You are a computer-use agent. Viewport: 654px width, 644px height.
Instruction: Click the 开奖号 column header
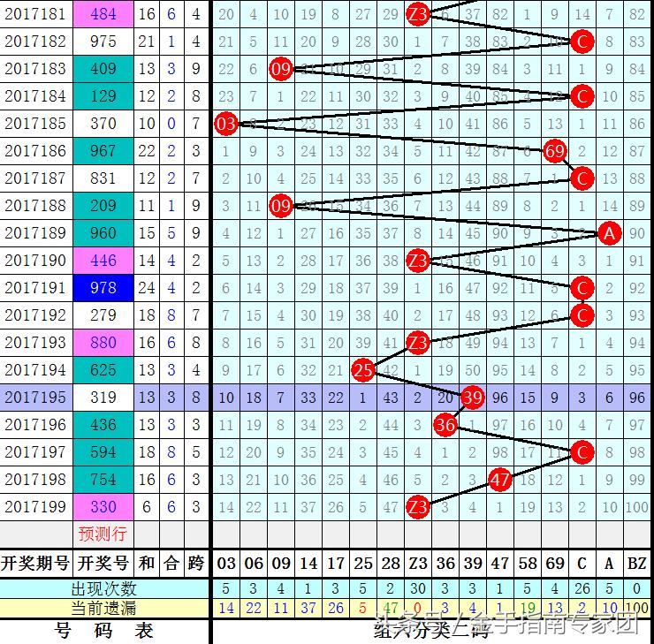click(x=103, y=564)
